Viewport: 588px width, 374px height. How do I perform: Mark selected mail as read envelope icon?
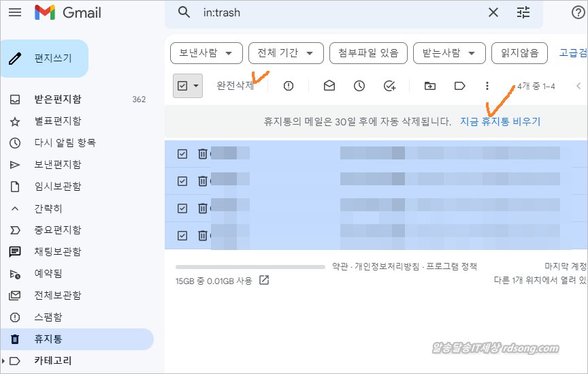pos(329,86)
